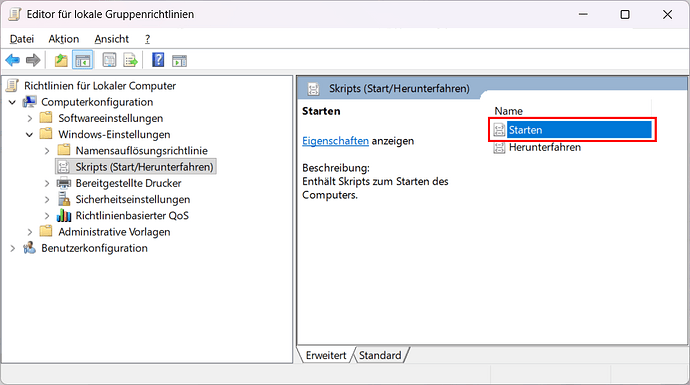690x385 pixels.
Task: Switch to the Standard tab
Action: [380, 355]
